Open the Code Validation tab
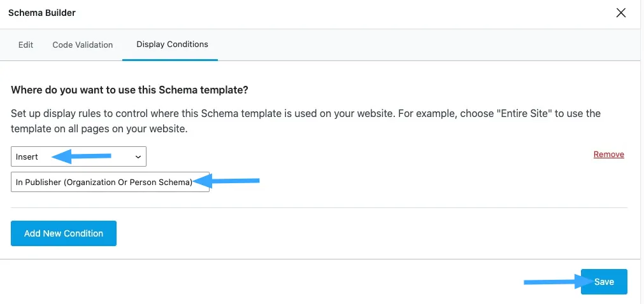Screen dimensions: 644x304 tap(83, 45)
